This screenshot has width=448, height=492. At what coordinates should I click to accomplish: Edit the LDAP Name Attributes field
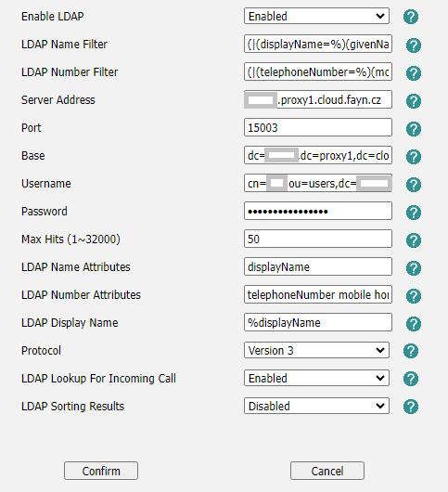(318, 266)
